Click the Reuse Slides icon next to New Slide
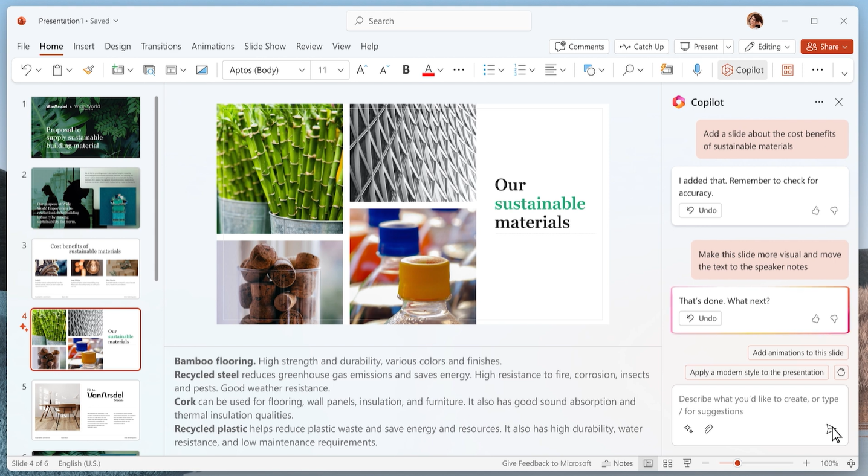 (149, 70)
